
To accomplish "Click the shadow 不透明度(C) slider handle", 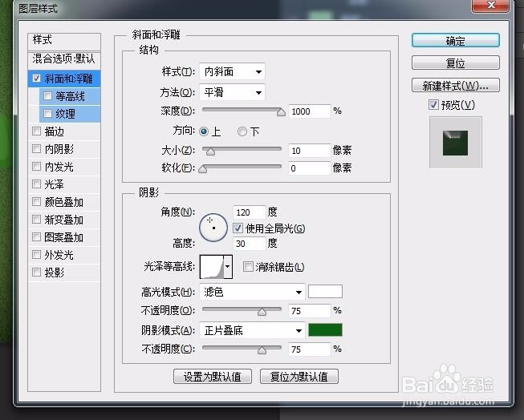I will 262,350.
